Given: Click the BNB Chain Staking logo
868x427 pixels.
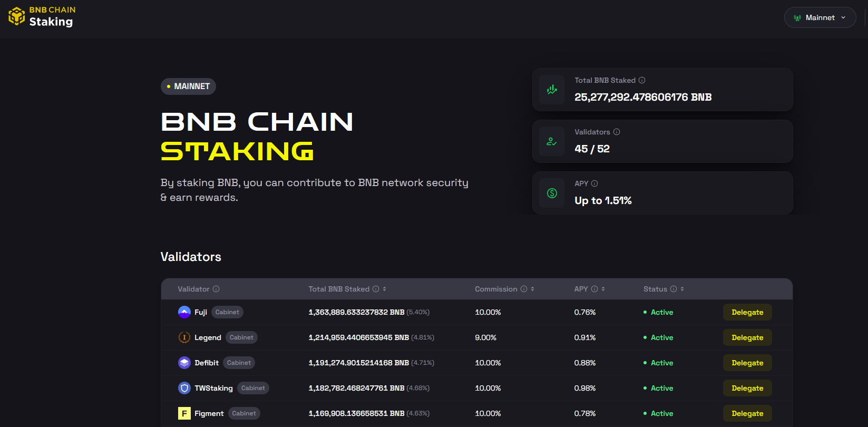Looking at the screenshot, I should tap(41, 17).
